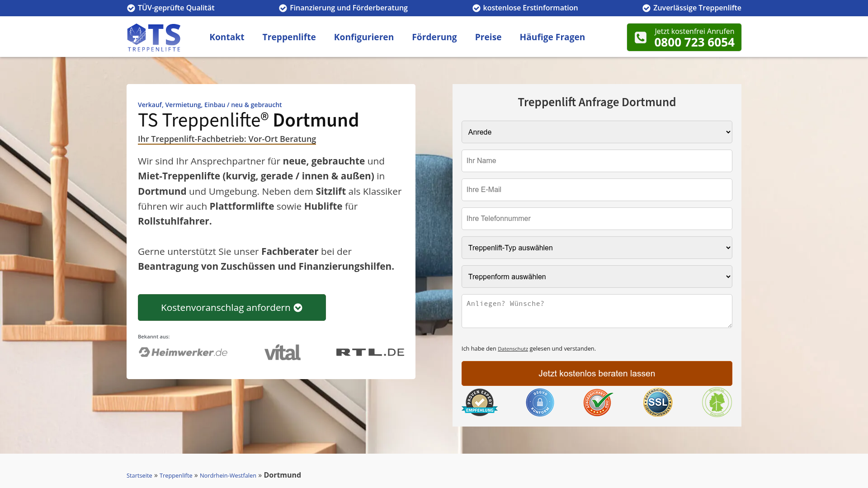Focus the Ihr Name input field
This screenshot has height=488, width=868.
597,161
